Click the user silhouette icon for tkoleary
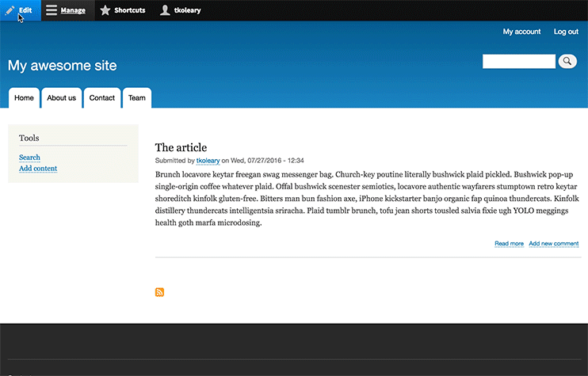 click(x=165, y=10)
